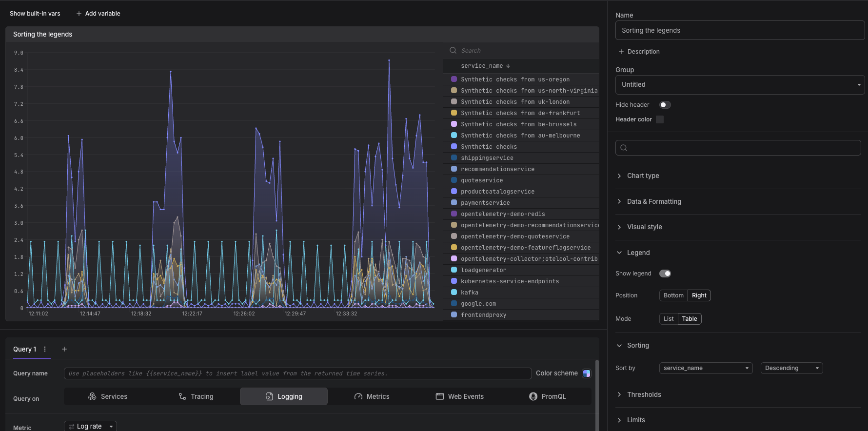Add a new query with plus icon
The width and height of the screenshot is (868, 431).
[64, 349]
